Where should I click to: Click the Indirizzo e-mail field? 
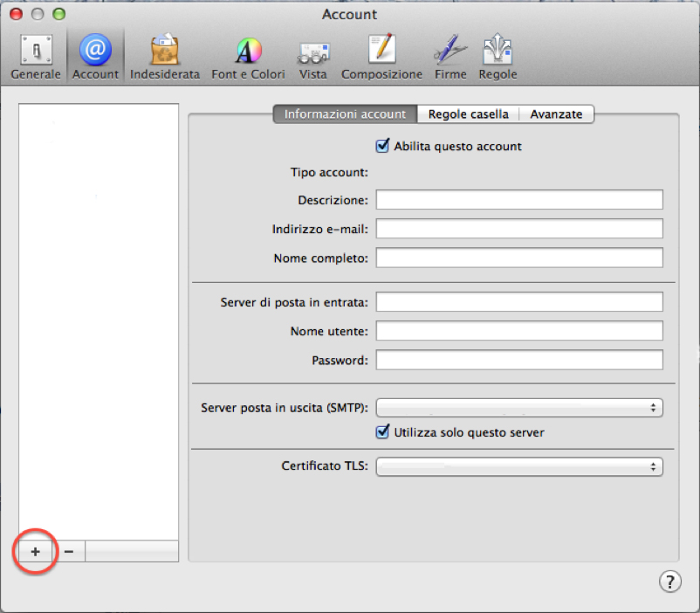pyautogui.click(x=518, y=229)
